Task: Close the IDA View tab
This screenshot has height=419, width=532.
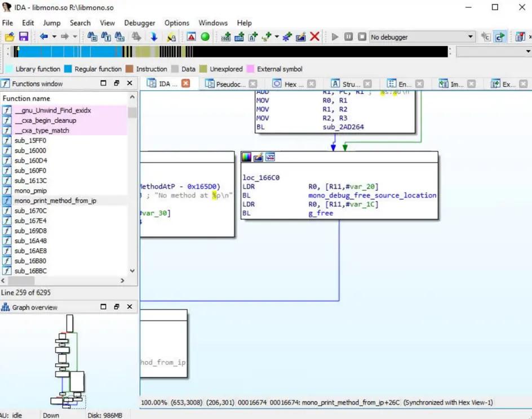Action: click(185, 83)
